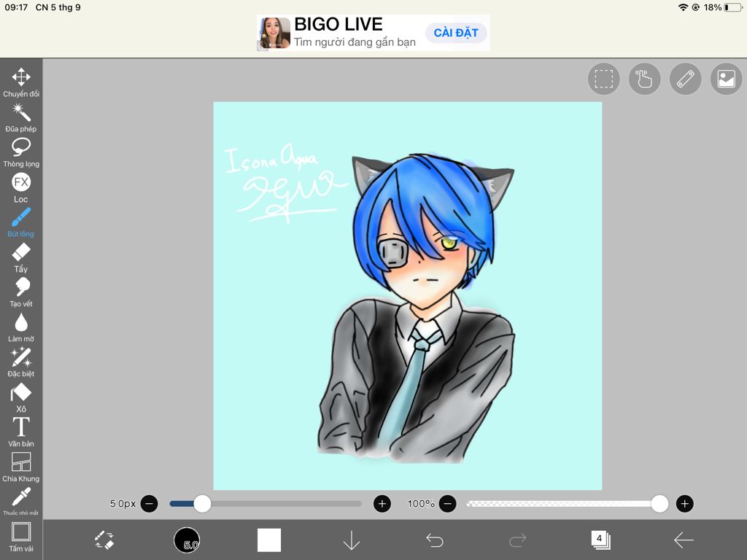Select the Thòng lọng lasso tool
Screen dimensions: 747x560
point(21,152)
